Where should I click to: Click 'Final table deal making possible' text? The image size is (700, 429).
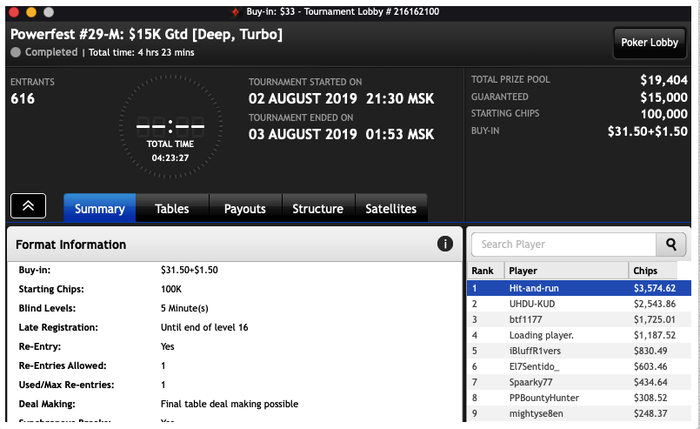[229, 404]
